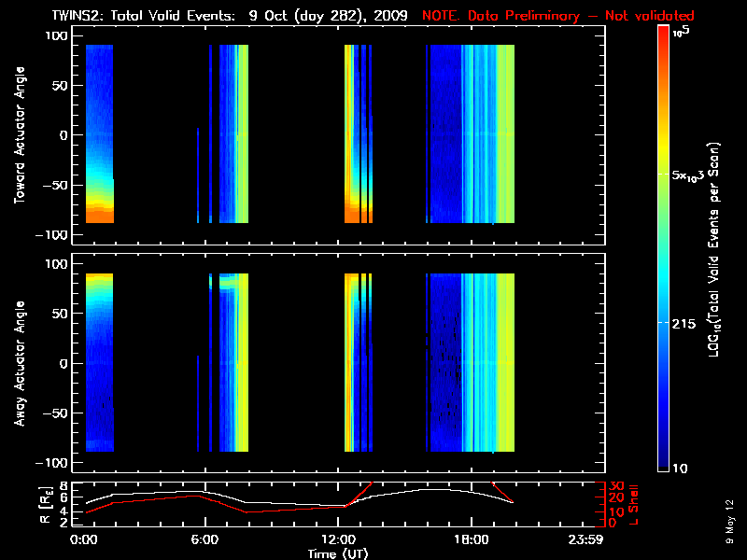747x560 pixels.
Task: Click the 12:00 time tick label
Action: (338, 540)
